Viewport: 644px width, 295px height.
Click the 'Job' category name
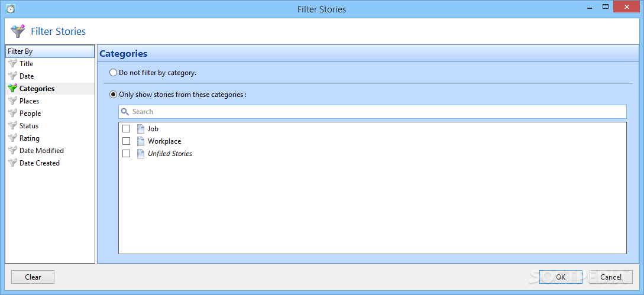pyautogui.click(x=153, y=129)
